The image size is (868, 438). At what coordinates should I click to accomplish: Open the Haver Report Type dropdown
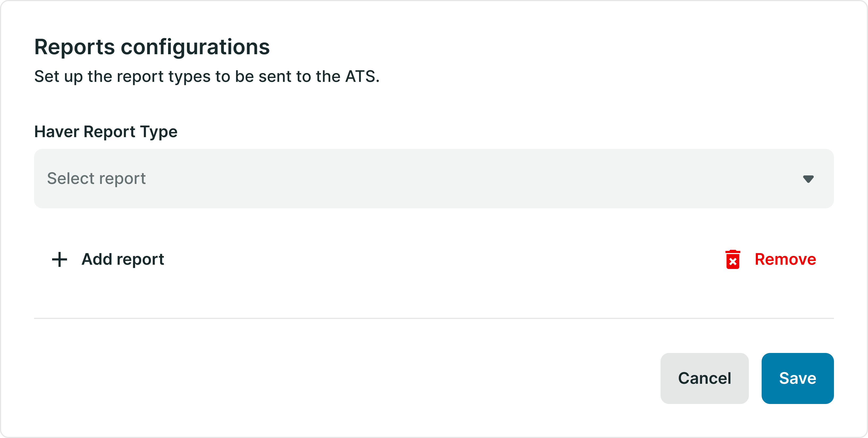[434, 178]
